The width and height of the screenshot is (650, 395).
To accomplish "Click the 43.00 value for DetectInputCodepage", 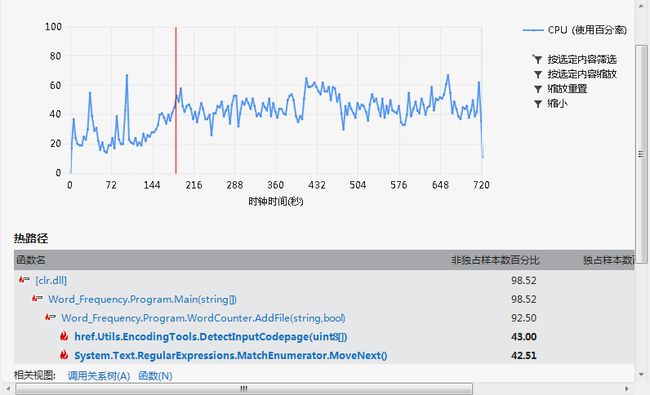I will pos(524,337).
